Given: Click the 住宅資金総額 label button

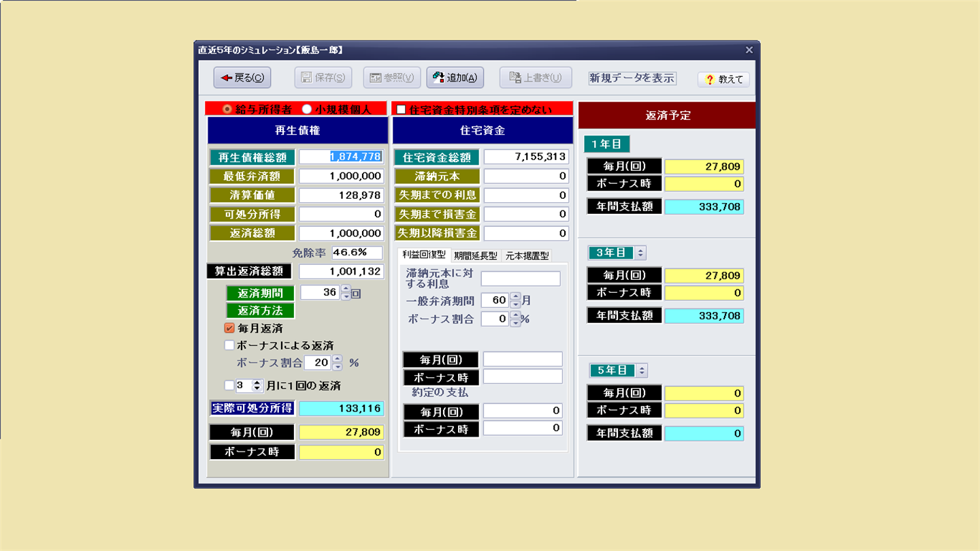Looking at the screenshot, I should tap(437, 157).
